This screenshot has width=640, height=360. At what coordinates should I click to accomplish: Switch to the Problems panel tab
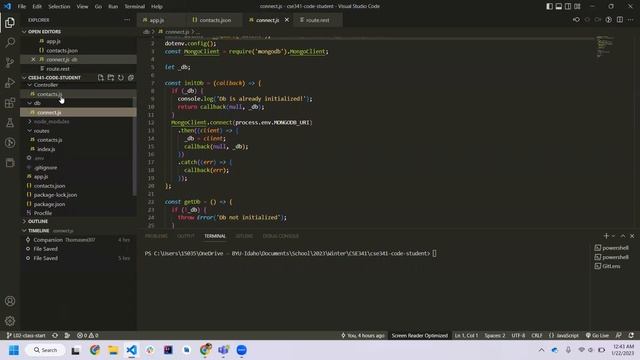pos(156,236)
